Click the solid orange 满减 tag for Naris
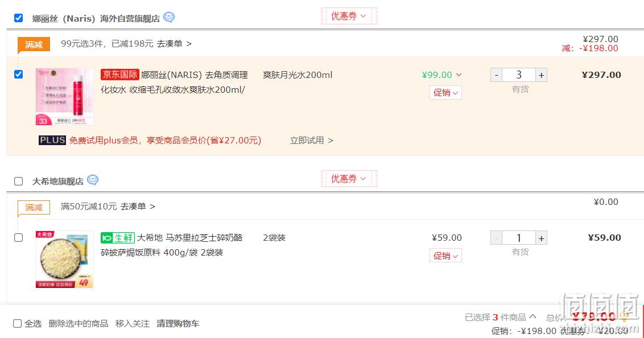 point(34,44)
